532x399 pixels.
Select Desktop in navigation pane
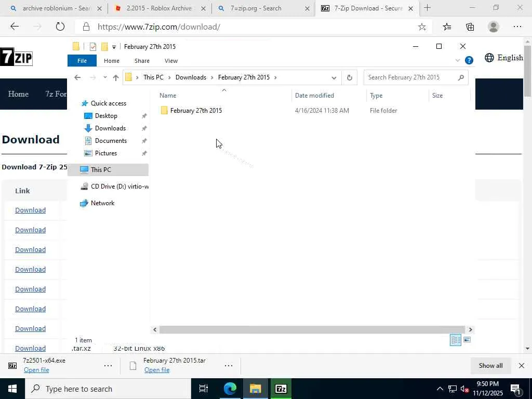point(106,116)
